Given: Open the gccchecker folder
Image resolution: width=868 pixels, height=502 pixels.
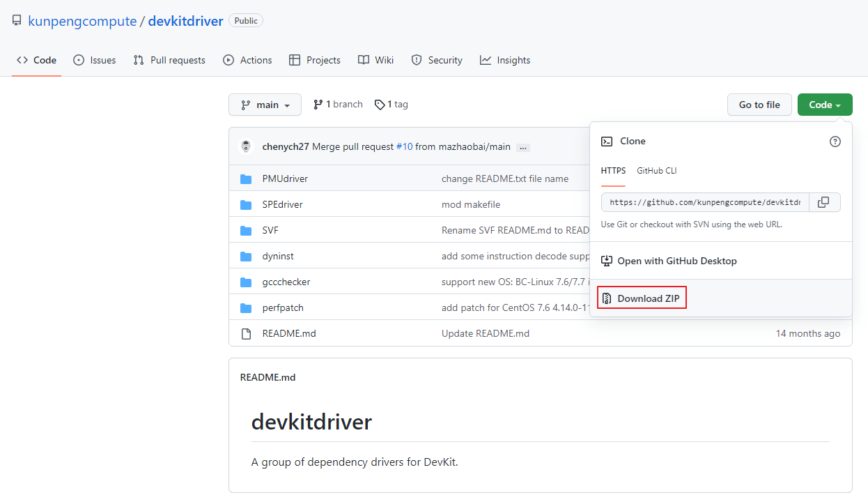Looking at the screenshot, I should (286, 282).
